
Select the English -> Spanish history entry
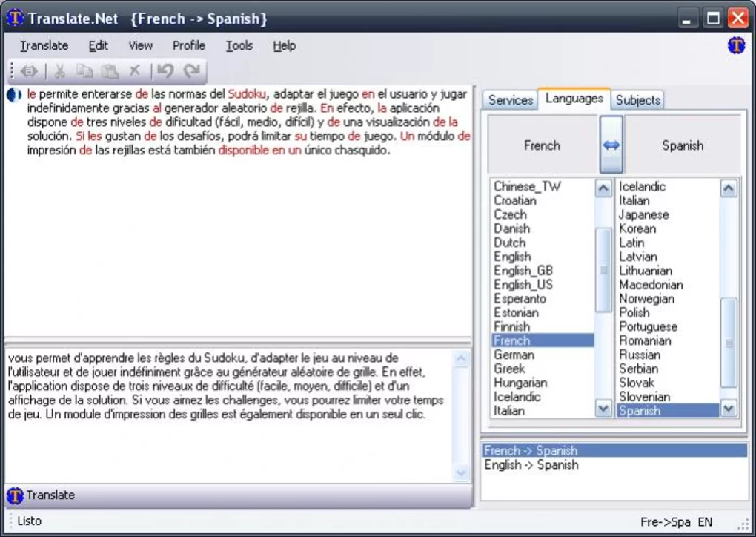614,464
